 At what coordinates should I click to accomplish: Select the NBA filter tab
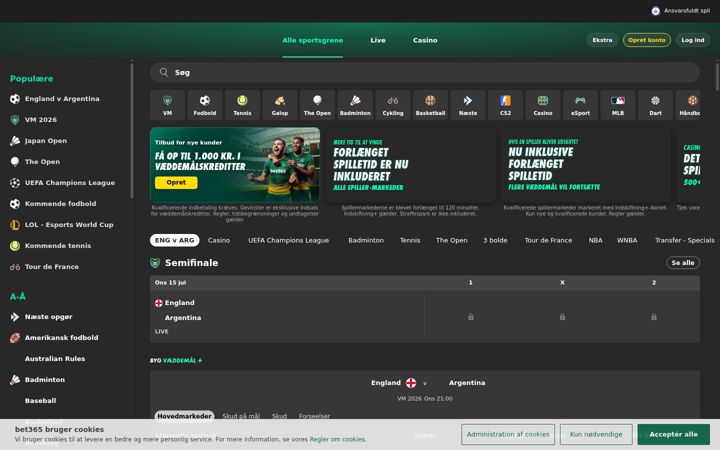click(x=596, y=240)
